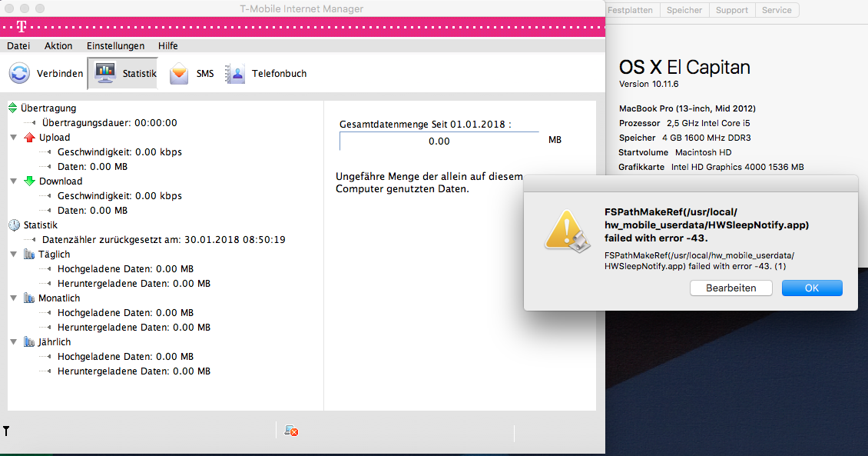This screenshot has height=456, width=868.
Task: Click the Täglich bar chart icon
Action: point(28,254)
